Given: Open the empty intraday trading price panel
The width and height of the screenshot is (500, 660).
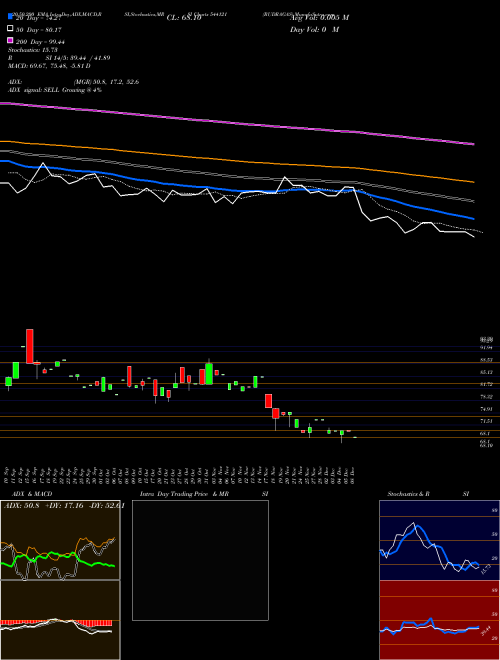Looking at the screenshot, I should [x=200, y=560].
